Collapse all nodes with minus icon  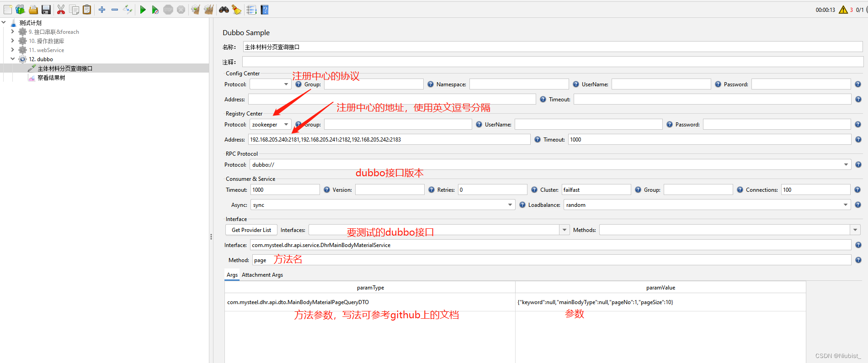[115, 10]
